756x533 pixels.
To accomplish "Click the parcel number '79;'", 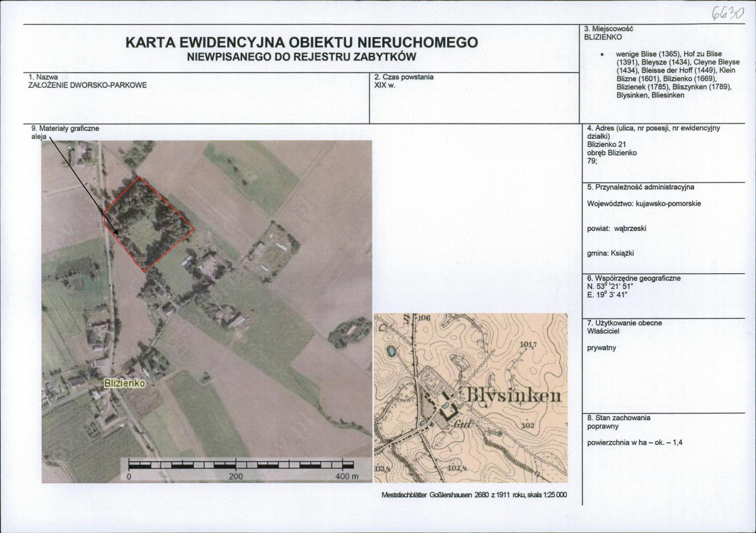I will [592, 161].
